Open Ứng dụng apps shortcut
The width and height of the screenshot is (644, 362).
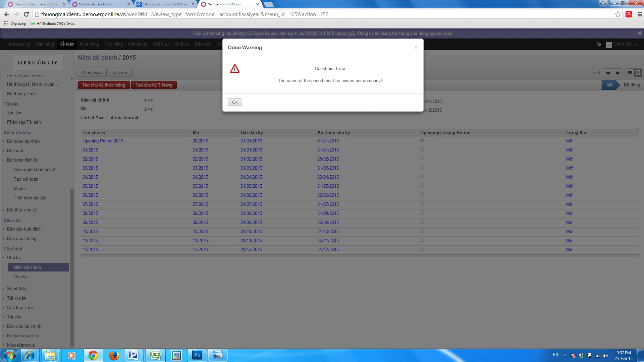(15, 23)
